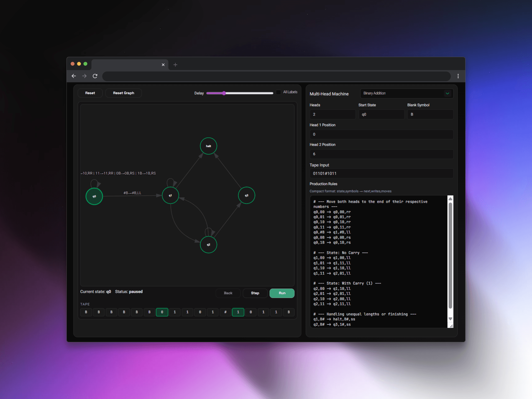Enable the All Labels checkbox
Screen dimensions: 532x399
pyautogui.click(x=278, y=92)
